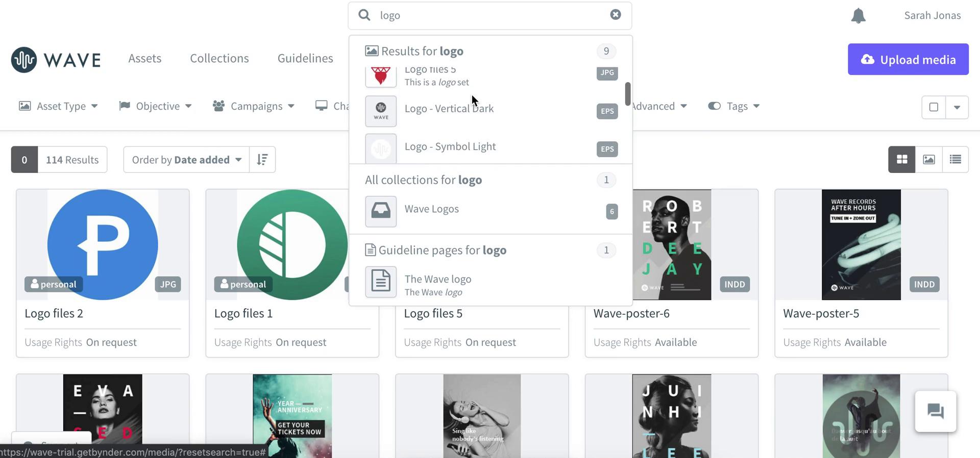Click the Wave-poster-6 title

point(631,313)
